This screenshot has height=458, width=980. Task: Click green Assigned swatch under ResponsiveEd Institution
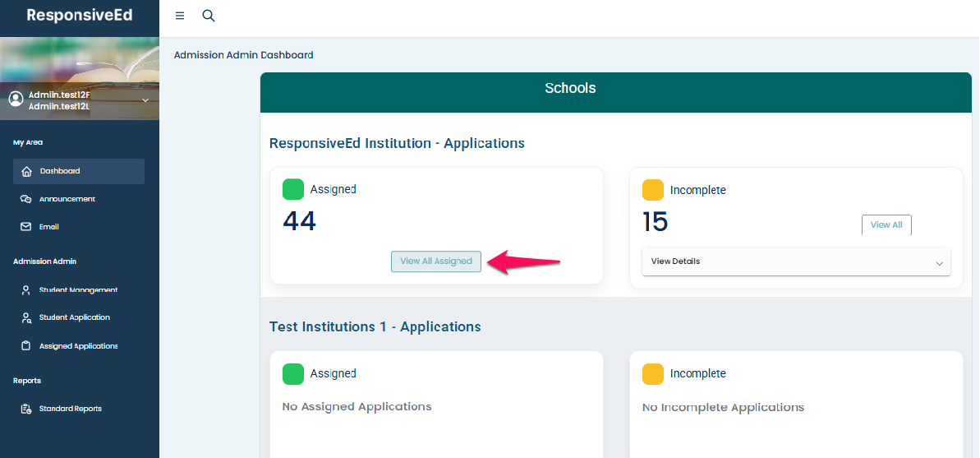pyautogui.click(x=293, y=190)
